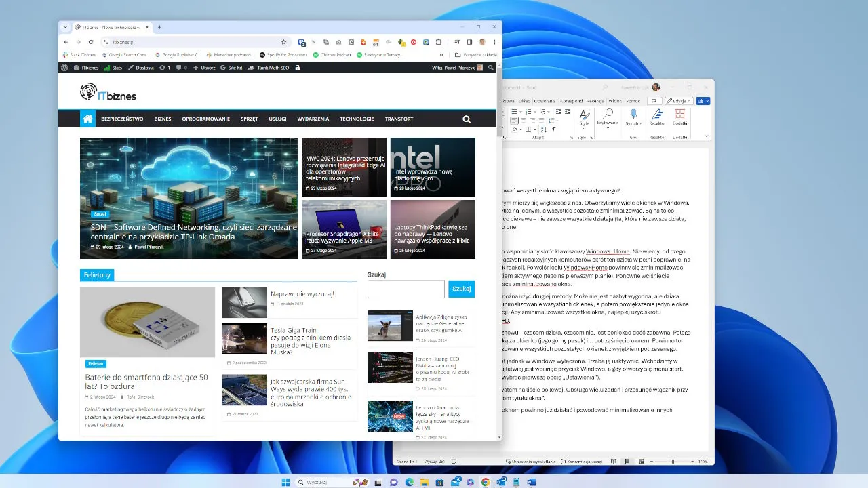Select the Dyktuj (Dictate) microphone icon in Word

[x=633, y=114]
